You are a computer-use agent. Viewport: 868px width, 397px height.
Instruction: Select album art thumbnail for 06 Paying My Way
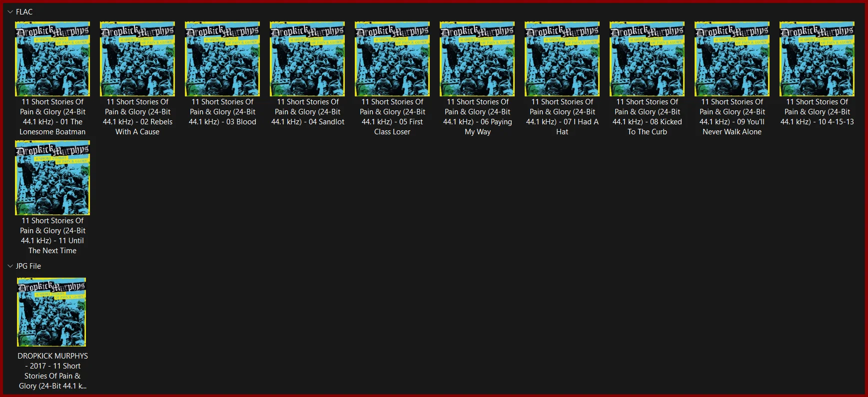pos(477,59)
